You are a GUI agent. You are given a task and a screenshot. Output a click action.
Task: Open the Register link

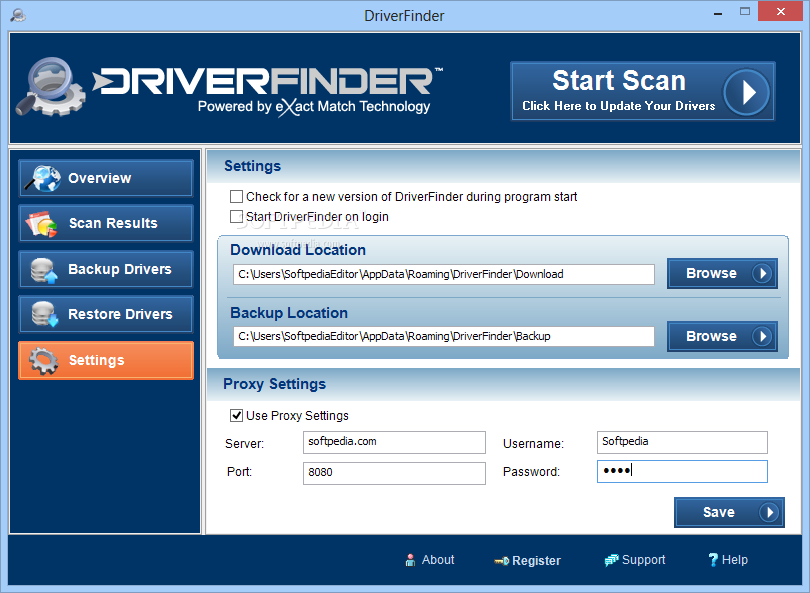[527, 560]
